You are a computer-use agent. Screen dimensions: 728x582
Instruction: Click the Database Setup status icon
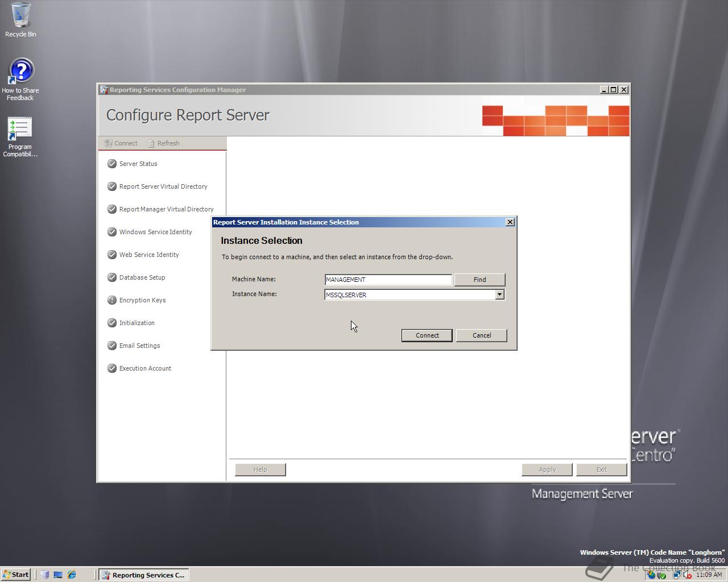point(112,277)
